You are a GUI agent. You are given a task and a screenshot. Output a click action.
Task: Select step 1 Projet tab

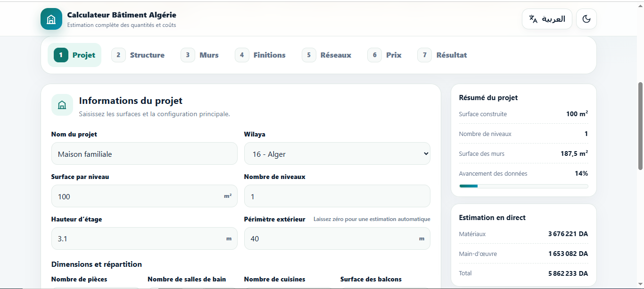tap(74, 55)
